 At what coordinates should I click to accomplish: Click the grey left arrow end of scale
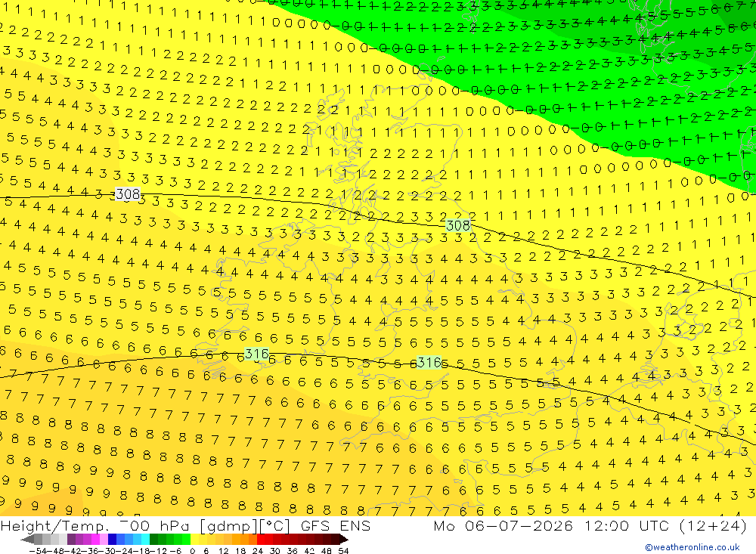pos(27,540)
